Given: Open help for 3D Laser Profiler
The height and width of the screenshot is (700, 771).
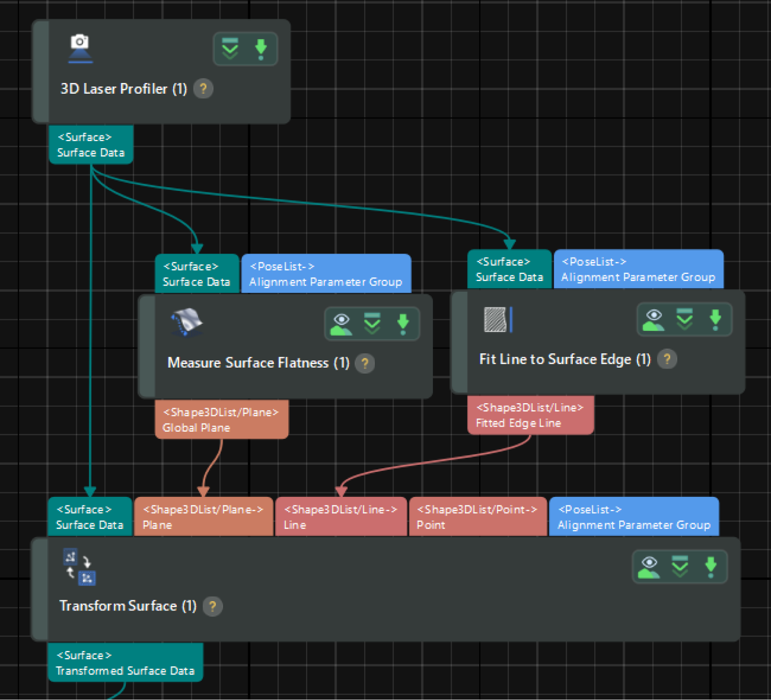Looking at the screenshot, I should click(203, 89).
